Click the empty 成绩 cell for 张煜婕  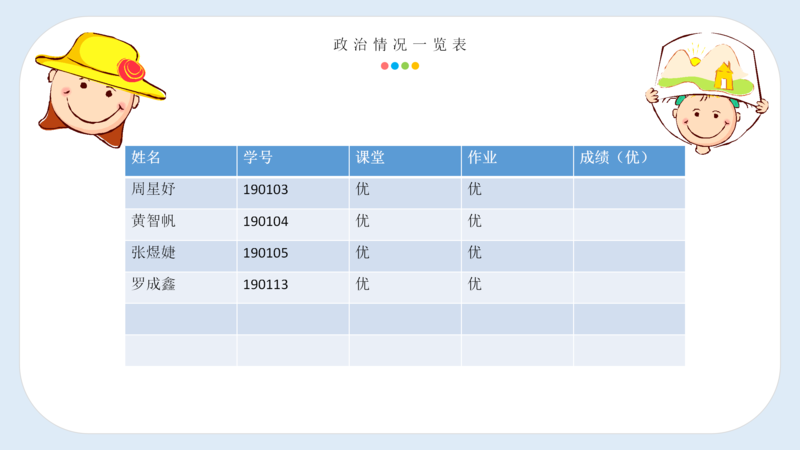[x=629, y=256]
